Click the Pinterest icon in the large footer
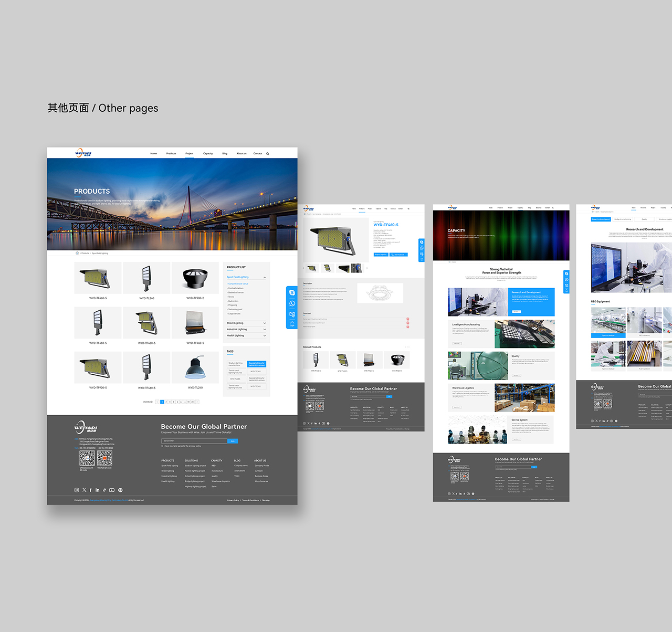672x632 pixels. (x=120, y=490)
